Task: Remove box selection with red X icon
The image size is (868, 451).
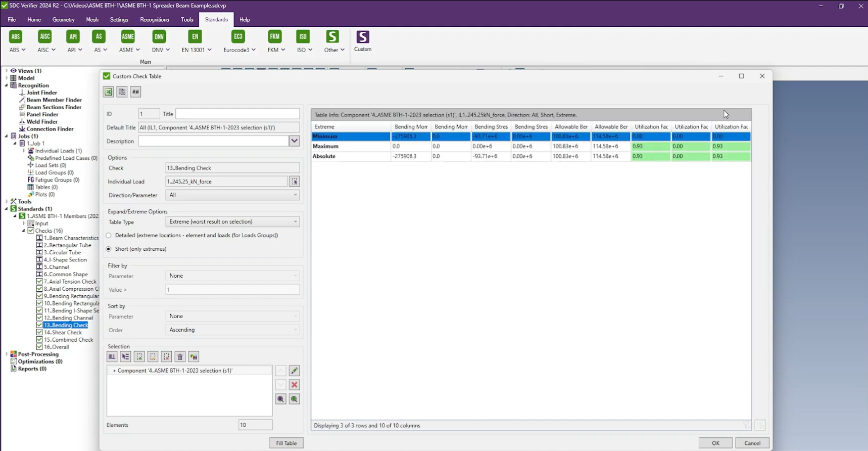Action: point(166,357)
